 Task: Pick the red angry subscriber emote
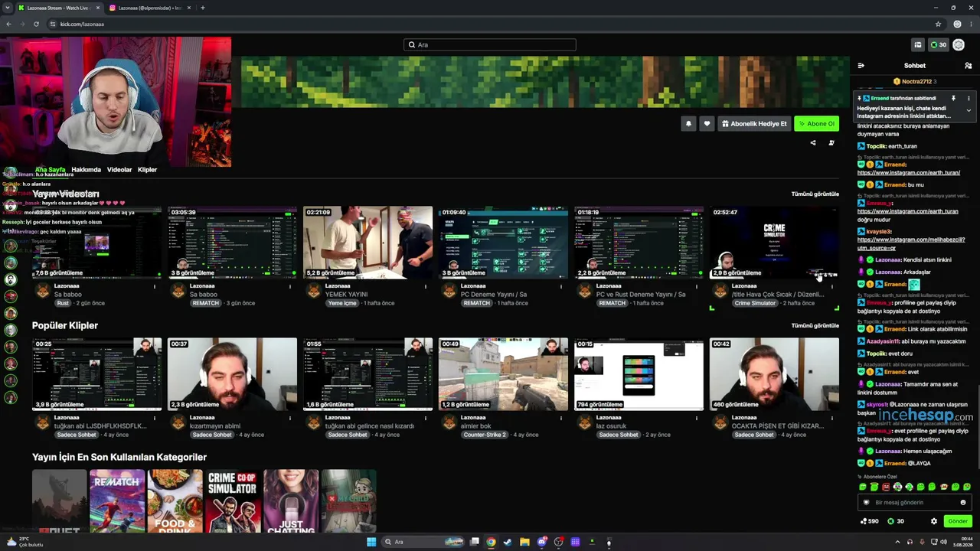(x=886, y=487)
